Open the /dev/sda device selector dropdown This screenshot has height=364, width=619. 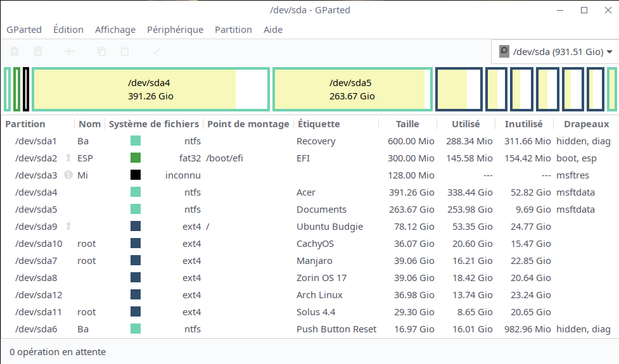click(x=554, y=52)
